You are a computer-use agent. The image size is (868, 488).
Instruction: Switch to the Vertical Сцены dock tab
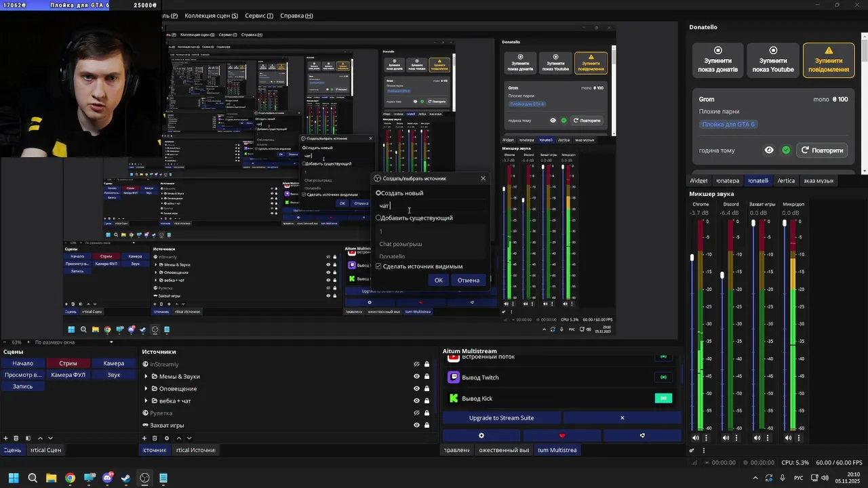(x=45, y=450)
